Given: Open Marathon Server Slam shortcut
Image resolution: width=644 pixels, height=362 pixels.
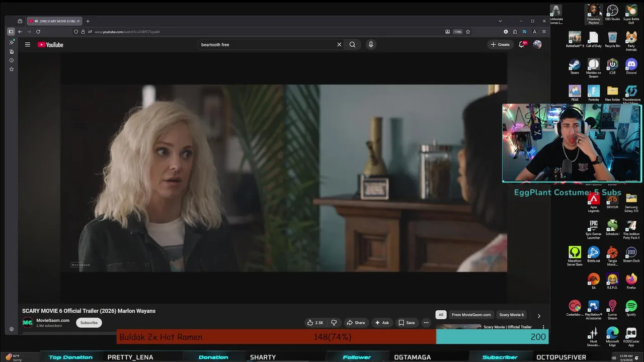Looking at the screenshot, I should click(575, 256).
